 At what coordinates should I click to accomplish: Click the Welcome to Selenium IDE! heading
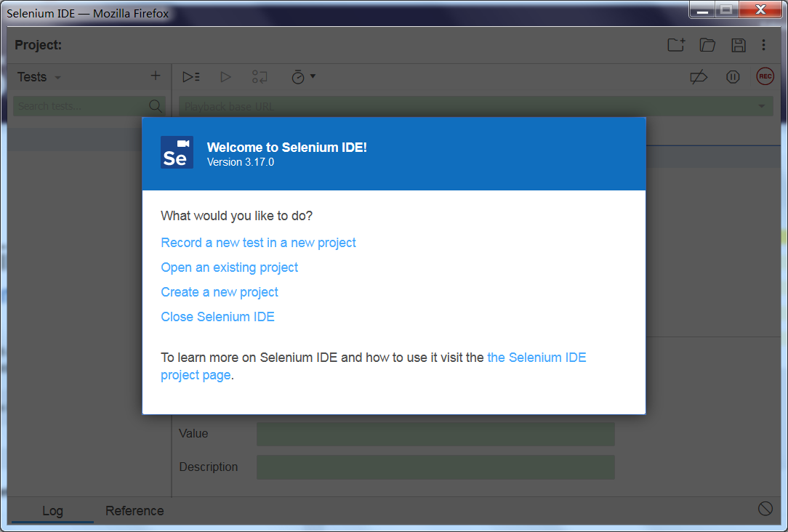(287, 148)
